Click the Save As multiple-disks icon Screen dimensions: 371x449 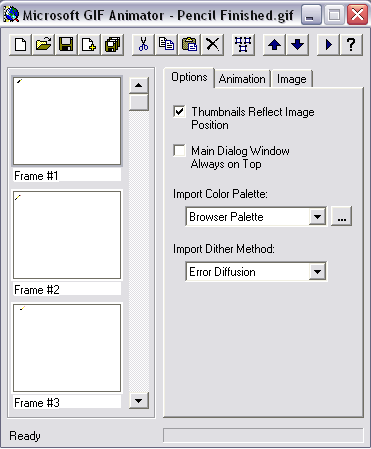pyautogui.click(x=112, y=44)
